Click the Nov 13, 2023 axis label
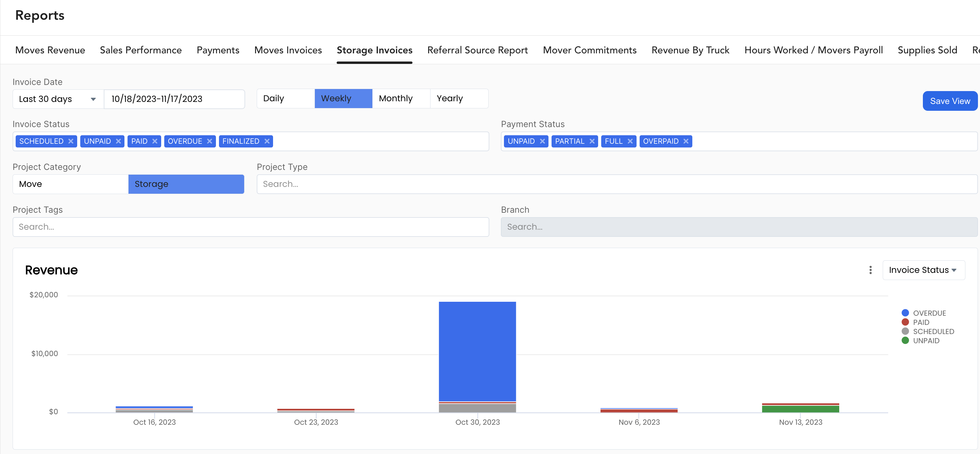The height and width of the screenshot is (454, 980). (800, 422)
